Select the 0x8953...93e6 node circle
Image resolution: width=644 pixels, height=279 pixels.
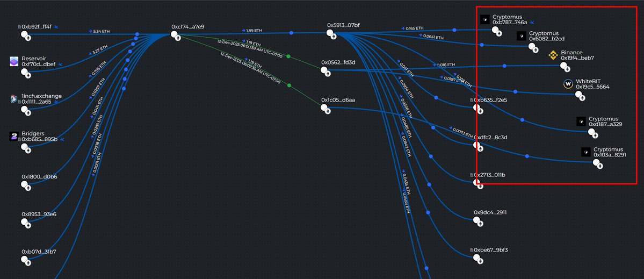[24, 221]
